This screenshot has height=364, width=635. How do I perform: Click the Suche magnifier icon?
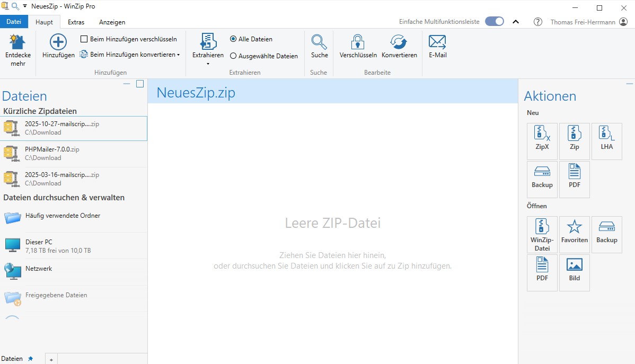pos(319,42)
